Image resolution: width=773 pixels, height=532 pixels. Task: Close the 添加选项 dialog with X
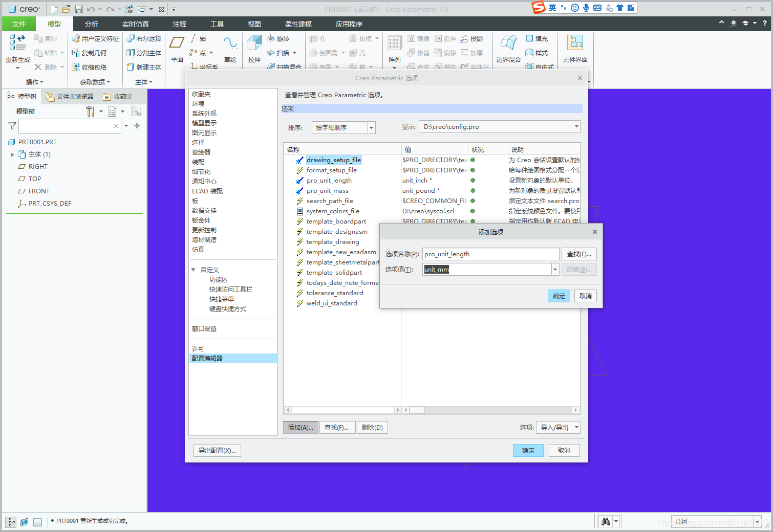coord(594,232)
